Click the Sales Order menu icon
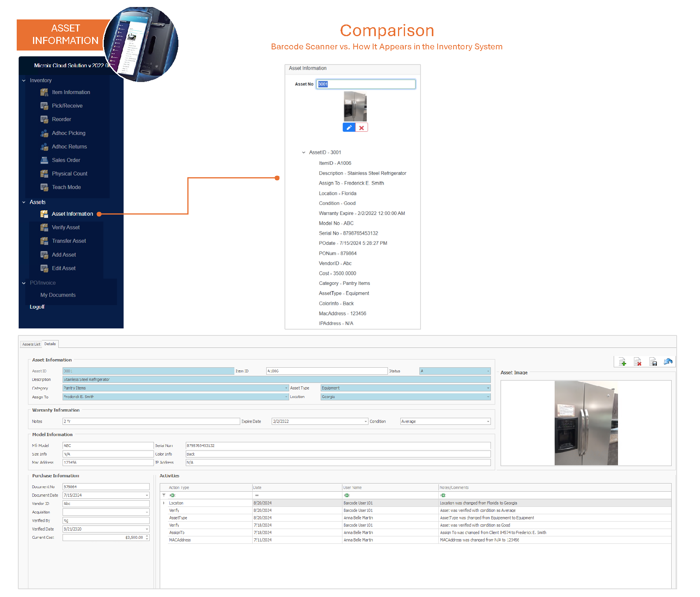Viewport: 700px width, 597px height. point(44,160)
